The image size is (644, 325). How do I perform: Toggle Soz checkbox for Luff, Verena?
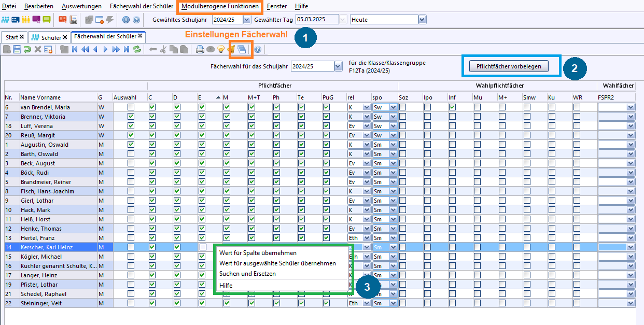(x=402, y=125)
